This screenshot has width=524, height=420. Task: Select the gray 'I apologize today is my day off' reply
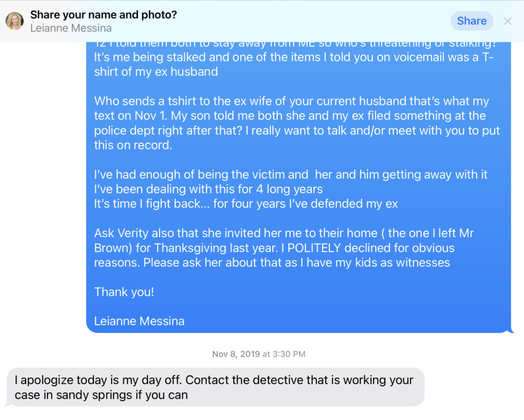pos(215,387)
